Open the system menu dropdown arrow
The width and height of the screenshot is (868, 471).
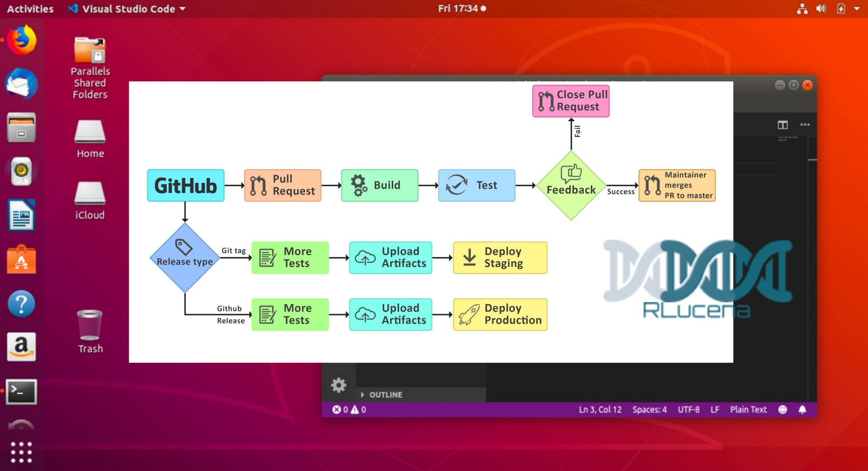[857, 9]
